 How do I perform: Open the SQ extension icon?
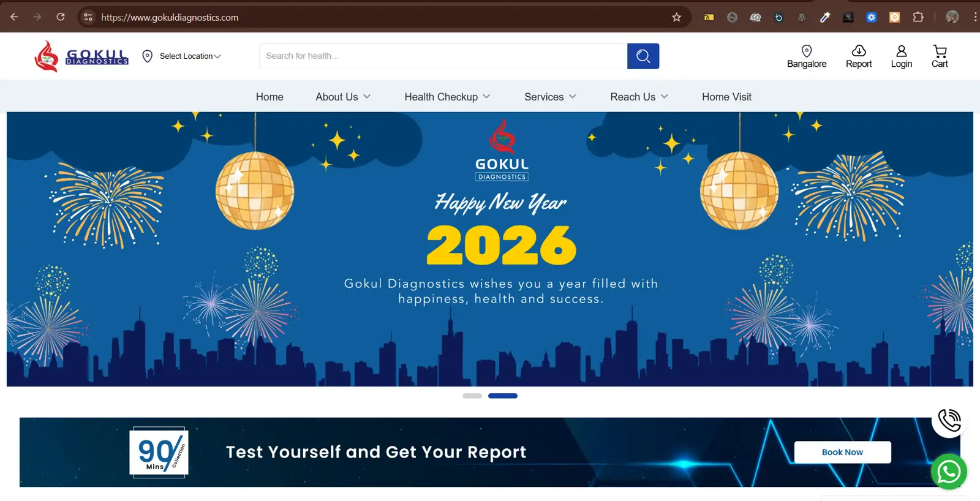click(755, 17)
